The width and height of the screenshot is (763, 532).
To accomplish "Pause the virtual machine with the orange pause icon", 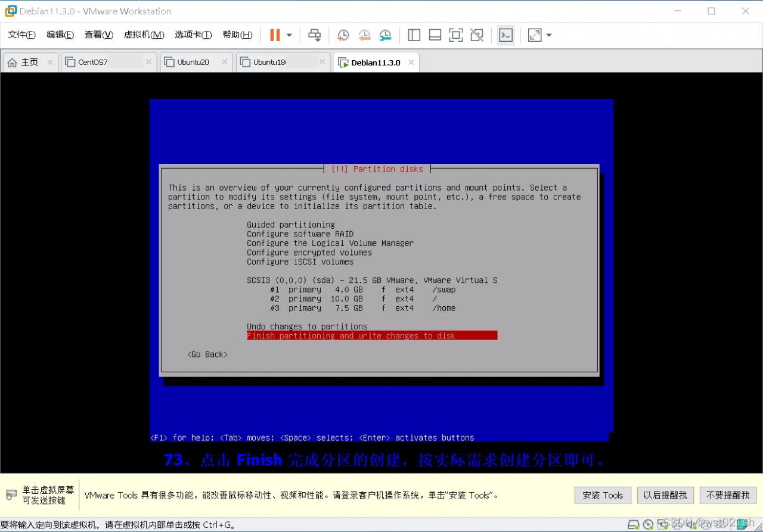I will pyautogui.click(x=275, y=35).
